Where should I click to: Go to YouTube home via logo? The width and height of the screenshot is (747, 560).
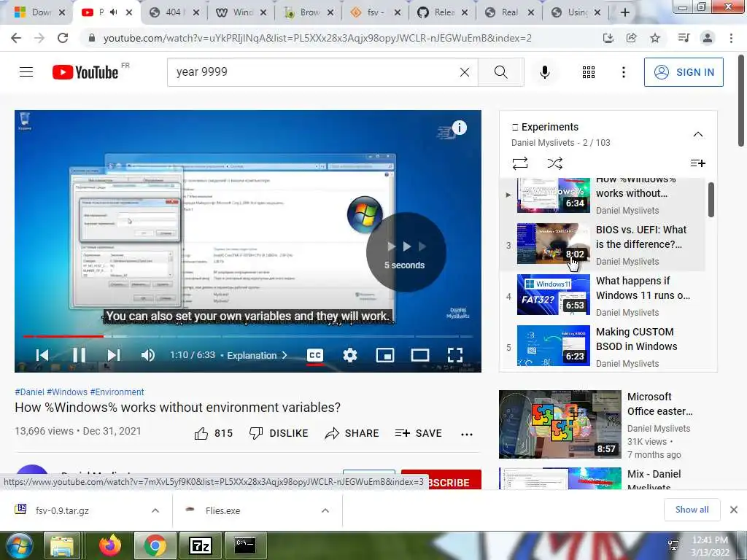pos(85,72)
